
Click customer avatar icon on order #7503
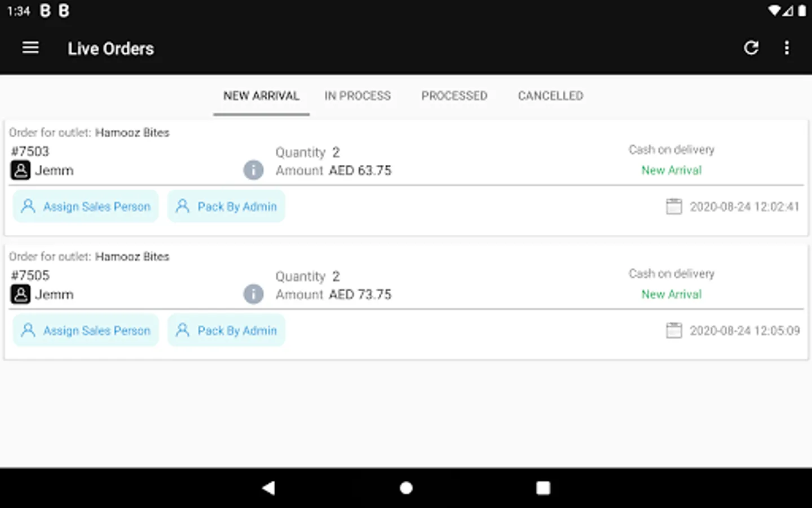[x=21, y=170]
